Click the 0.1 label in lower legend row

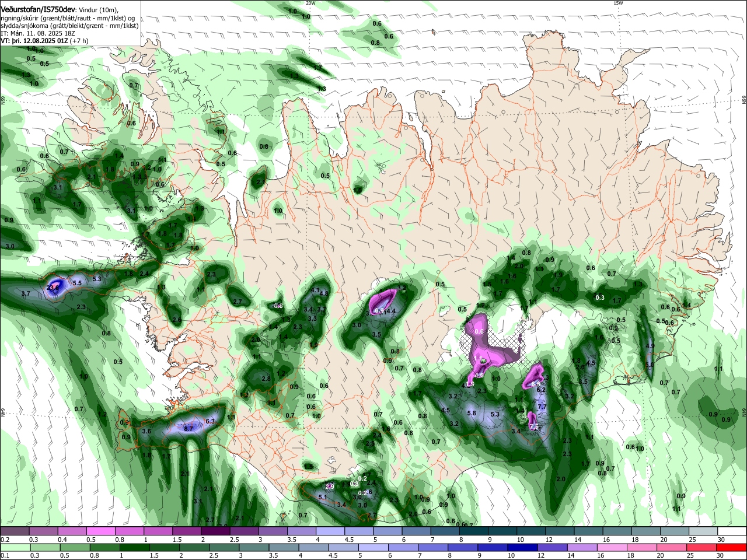pyautogui.click(x=5, y=556)
